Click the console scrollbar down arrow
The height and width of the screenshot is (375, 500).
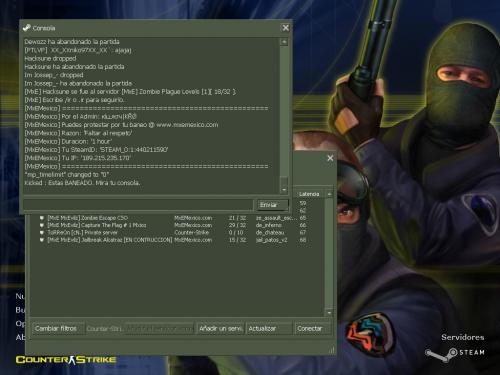(284, 190)
